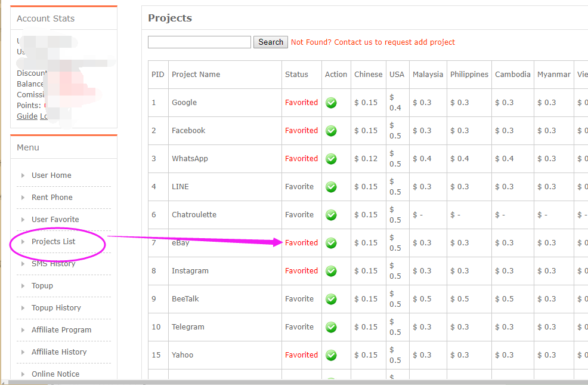Click the green check icon for Telegram
Viewport: 588px width, 385px height.
331,327
